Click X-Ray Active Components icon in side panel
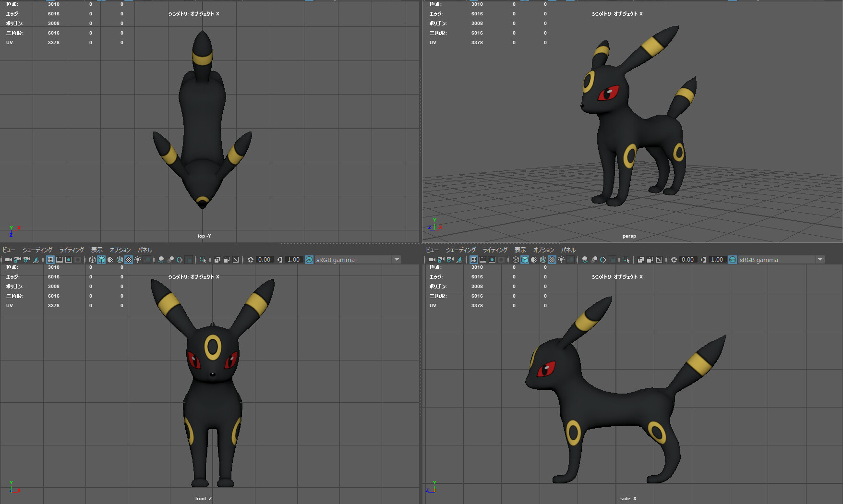 (x=650, y=260)
